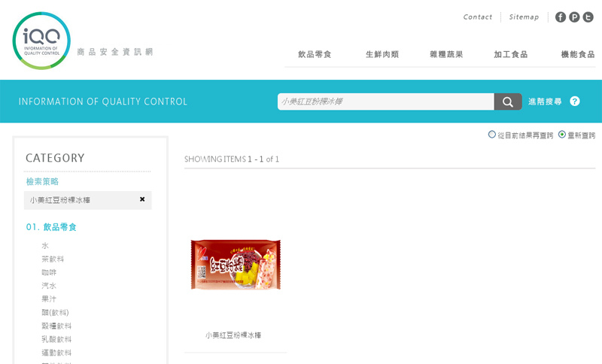The width and height of the screenshot is (602, 364).
Task: Open the Twitter social icon
Action: pyautogui.click(x=588, y=17)
